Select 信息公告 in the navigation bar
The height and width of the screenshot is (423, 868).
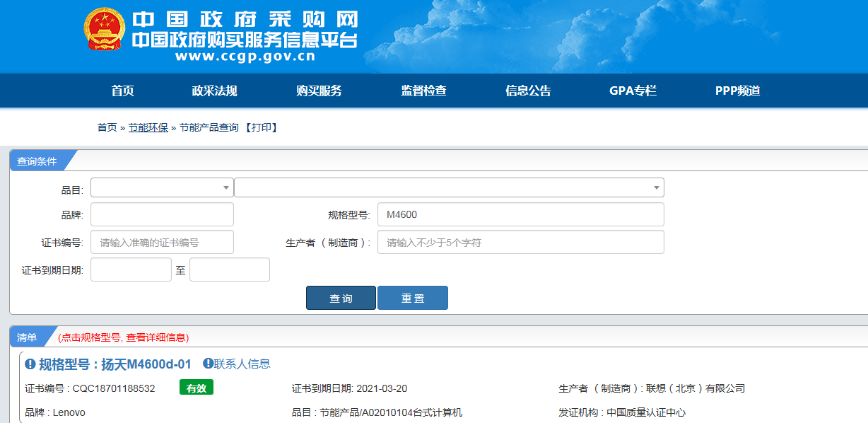tap(528, 91)
